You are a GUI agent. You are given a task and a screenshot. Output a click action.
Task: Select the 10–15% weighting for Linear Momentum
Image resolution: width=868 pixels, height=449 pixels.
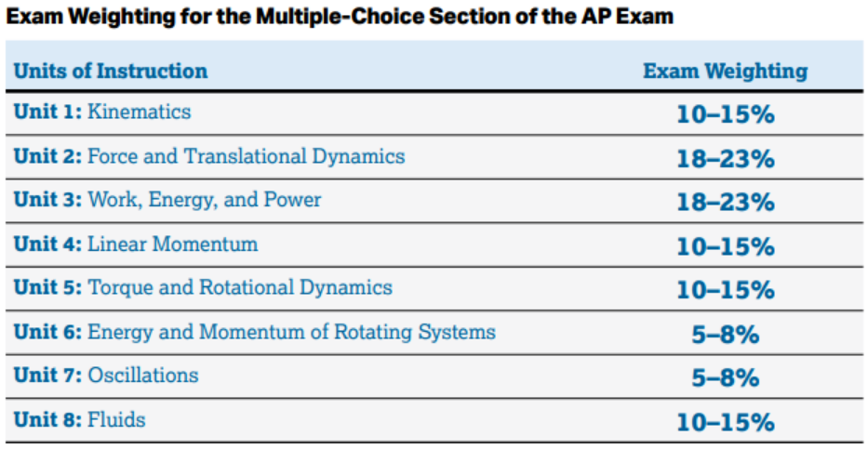725,246
